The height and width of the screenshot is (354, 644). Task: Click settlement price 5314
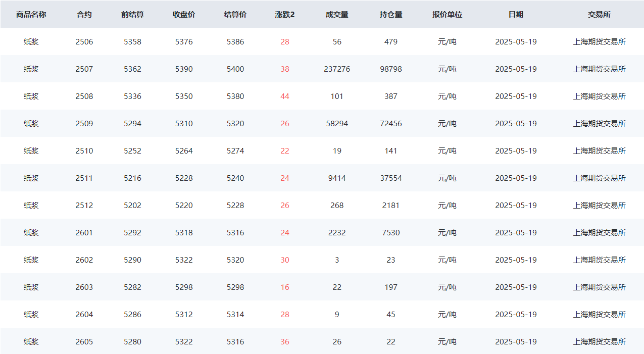tap(235, 315)
